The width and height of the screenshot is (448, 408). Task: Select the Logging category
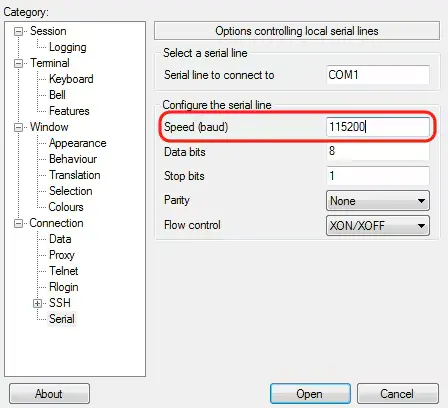point(68,47)
